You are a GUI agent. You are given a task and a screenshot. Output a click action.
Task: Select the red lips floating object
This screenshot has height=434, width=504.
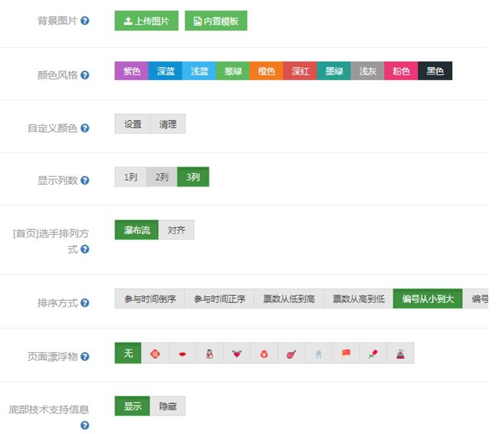(x=182, y=353)
